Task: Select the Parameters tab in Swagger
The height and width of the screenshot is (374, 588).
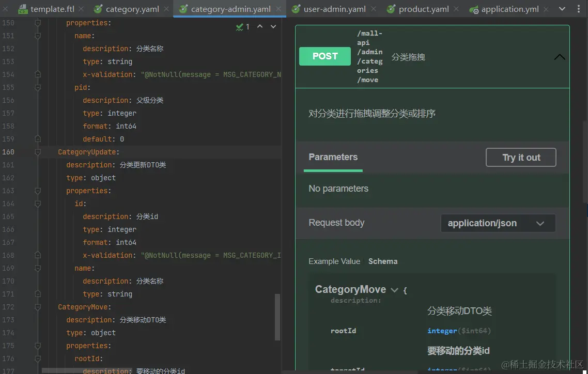Action: click(x=333, y=157)
